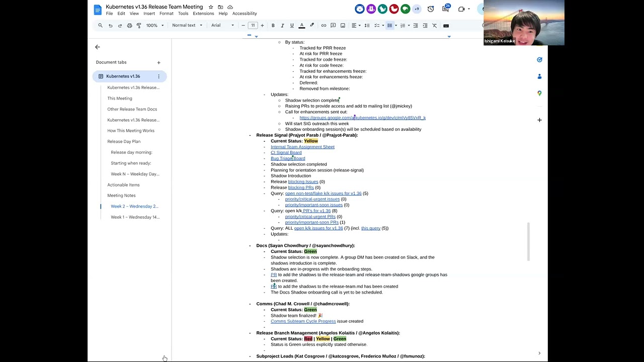Move the document to a folder
The image size is (644, 362).
tap(220, 7)
